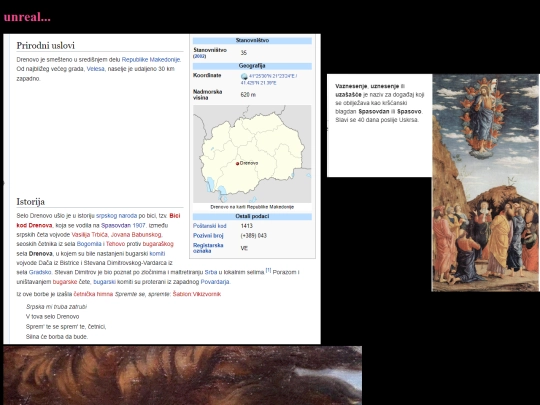This screenshot has height=405, width=540.
Task: Select the verse line "V tova selo Drenovo"
Action: pos(52,317)
